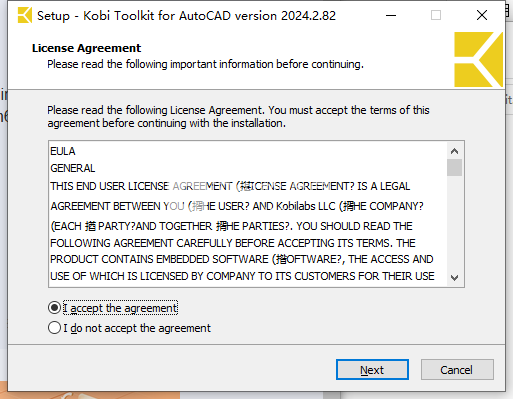Click the "License Agreement" heading
The height and width of the screenshot is (399, 513).
(x=86, y=48)
